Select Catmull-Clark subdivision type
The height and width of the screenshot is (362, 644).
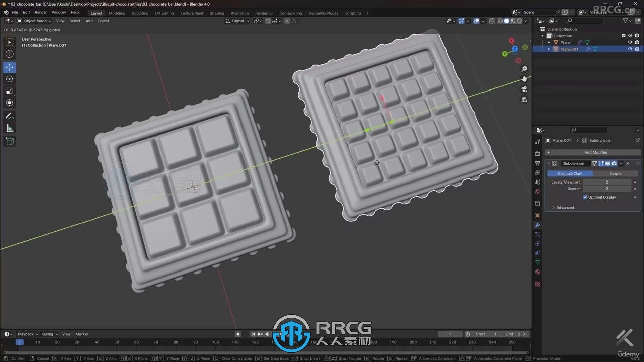(x=570, y=173)
